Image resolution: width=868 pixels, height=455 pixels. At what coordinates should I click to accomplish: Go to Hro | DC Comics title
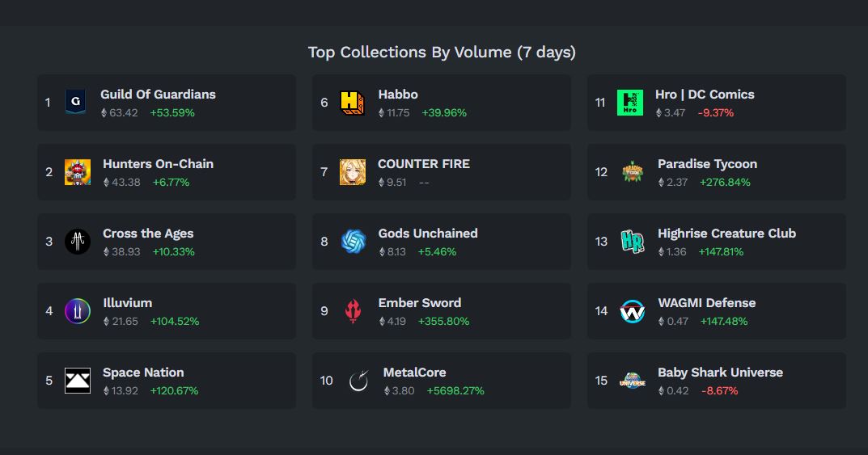coord(705,95)
